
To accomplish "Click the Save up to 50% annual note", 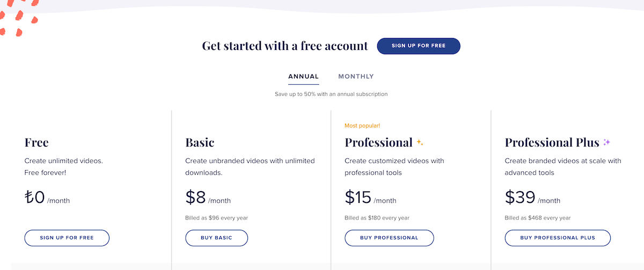I will point(331,94).
